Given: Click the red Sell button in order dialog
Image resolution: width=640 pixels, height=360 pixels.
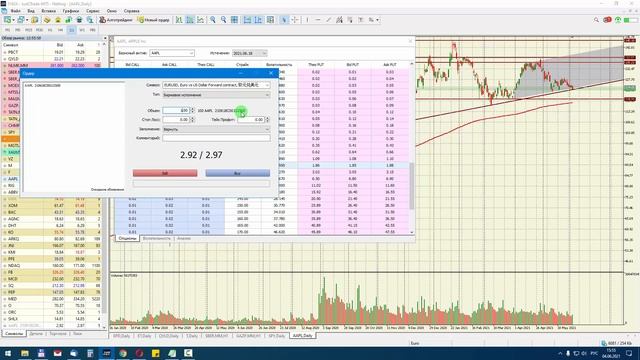Looking at the screenshot, I should click(x=165, y=173).
